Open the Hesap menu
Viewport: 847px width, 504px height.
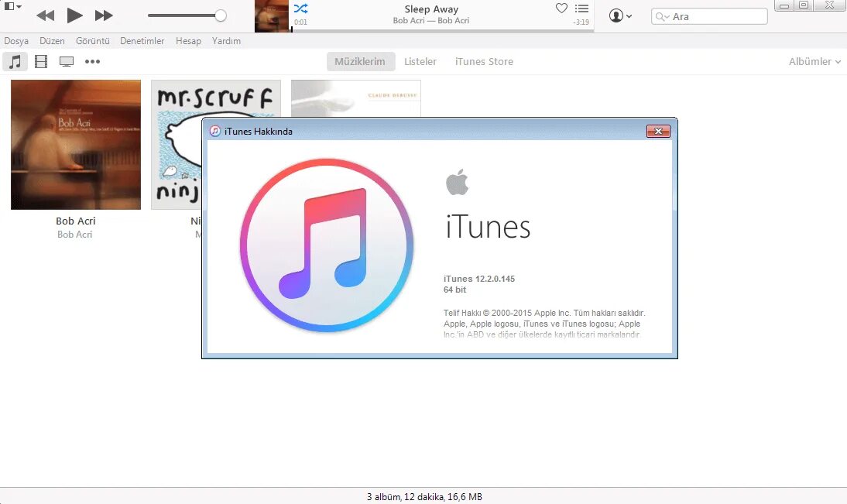point(188,41)
